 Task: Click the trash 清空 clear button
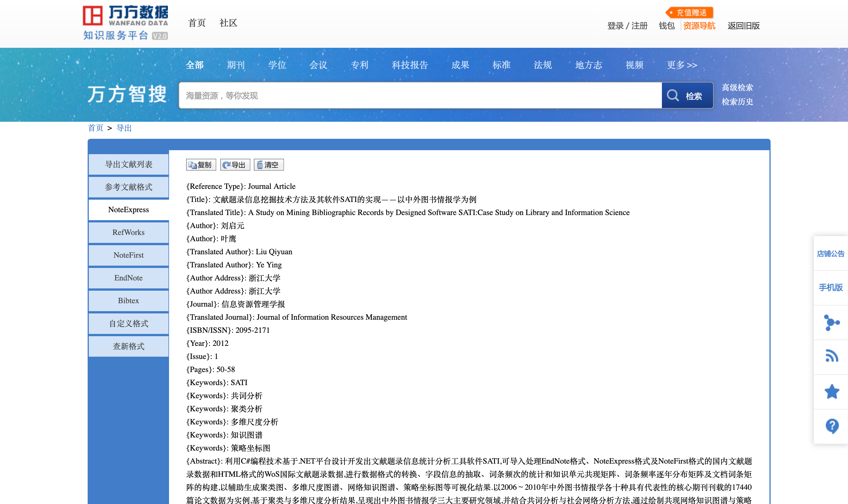point(268,165)
